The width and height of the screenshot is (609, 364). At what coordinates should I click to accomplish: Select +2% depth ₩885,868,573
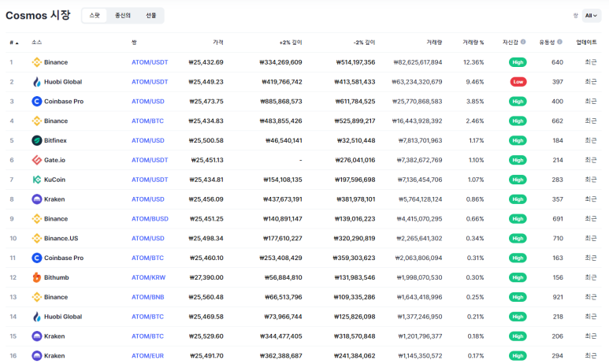[x=280, y=102]
